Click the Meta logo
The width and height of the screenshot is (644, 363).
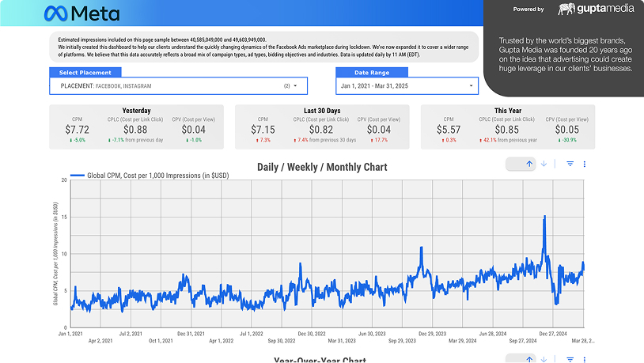tap(81, 13)
